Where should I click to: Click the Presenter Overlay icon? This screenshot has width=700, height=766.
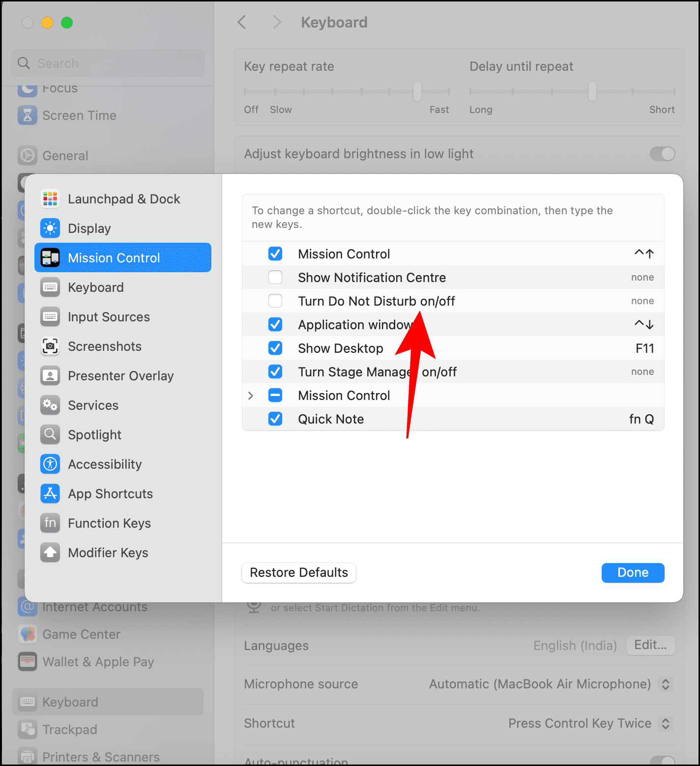click(x=50, y=375)
